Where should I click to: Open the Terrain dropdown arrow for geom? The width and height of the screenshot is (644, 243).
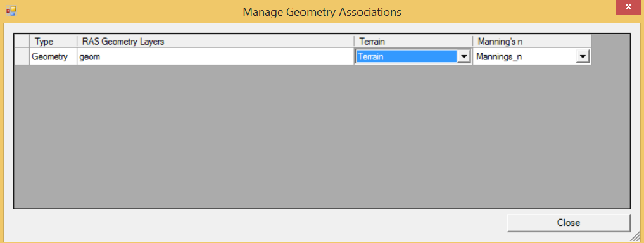coord(464,57)
